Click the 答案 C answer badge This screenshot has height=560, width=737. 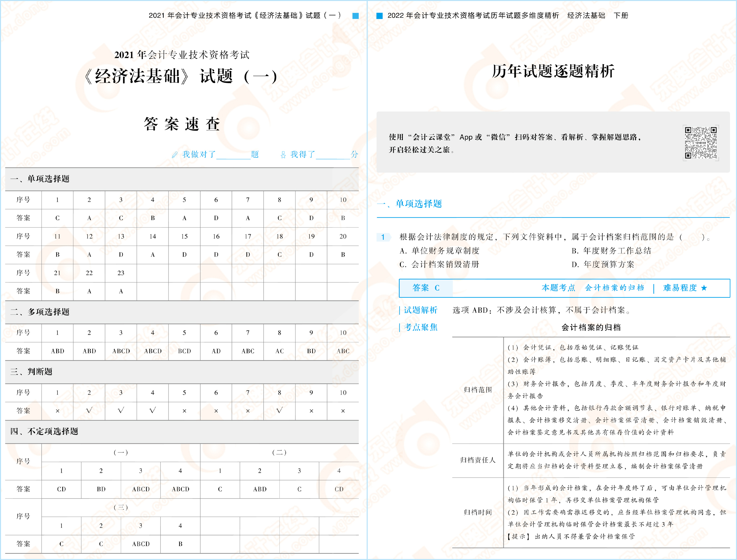(426, 288)
